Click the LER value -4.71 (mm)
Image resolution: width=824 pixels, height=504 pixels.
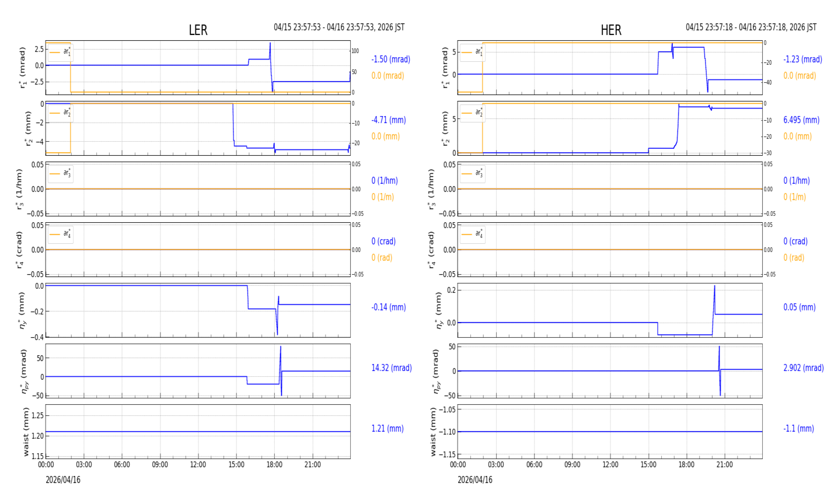click(x=389, y=120)
